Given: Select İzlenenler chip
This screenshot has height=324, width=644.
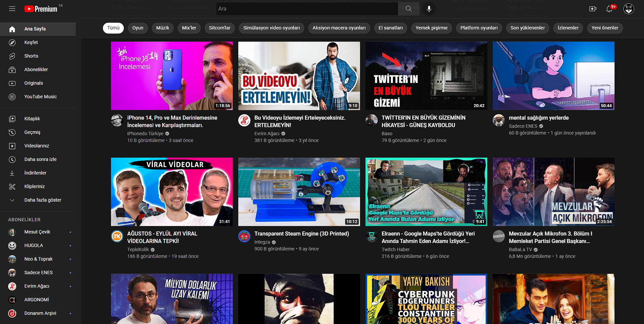Looking at the screenshot, I should coord(568,28).
